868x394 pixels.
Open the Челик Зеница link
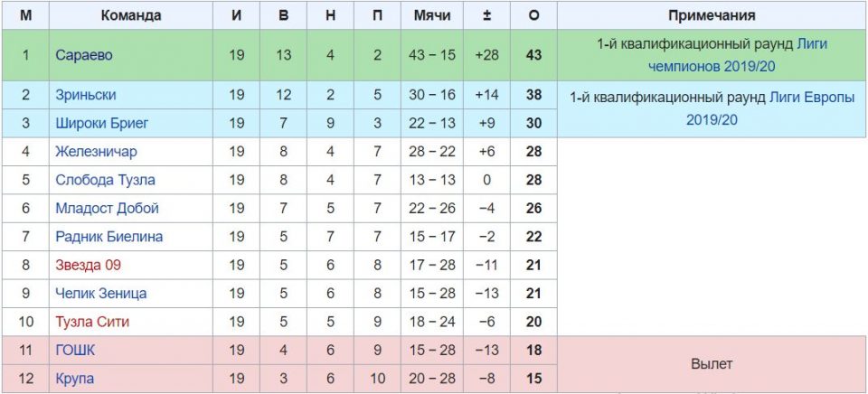100,293
